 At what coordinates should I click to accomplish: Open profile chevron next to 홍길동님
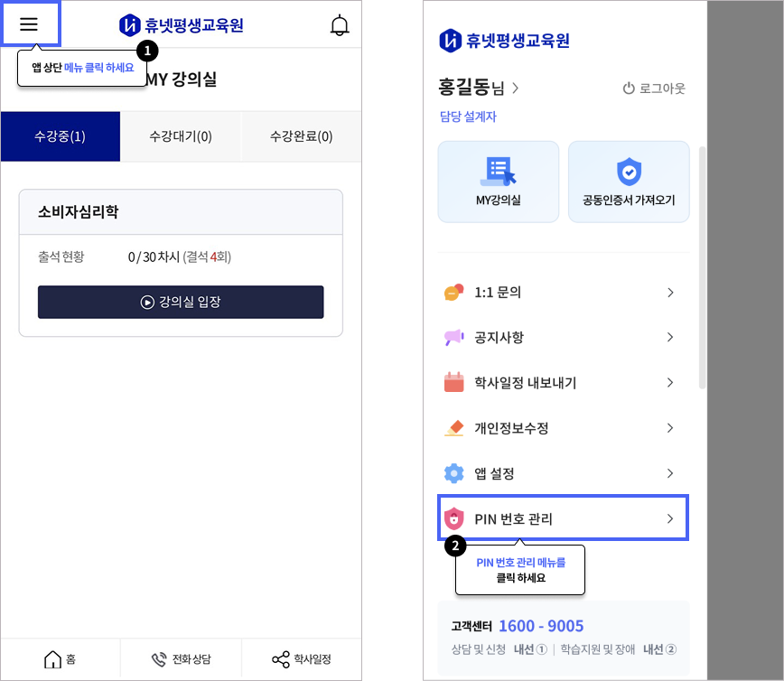tap(516, 89)
